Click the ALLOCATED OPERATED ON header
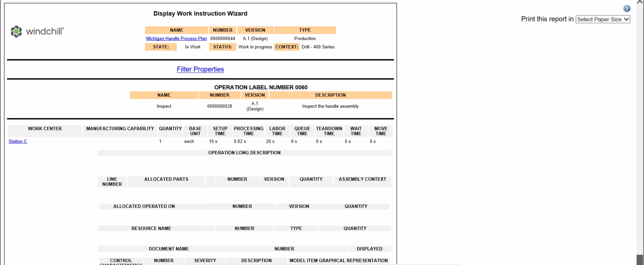The image size is (644, 265). [144, 207]
